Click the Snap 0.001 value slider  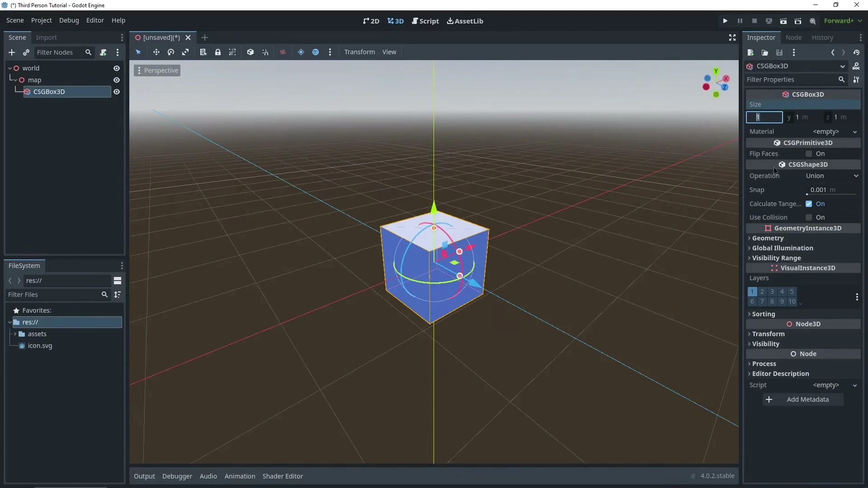coord(831,190)
